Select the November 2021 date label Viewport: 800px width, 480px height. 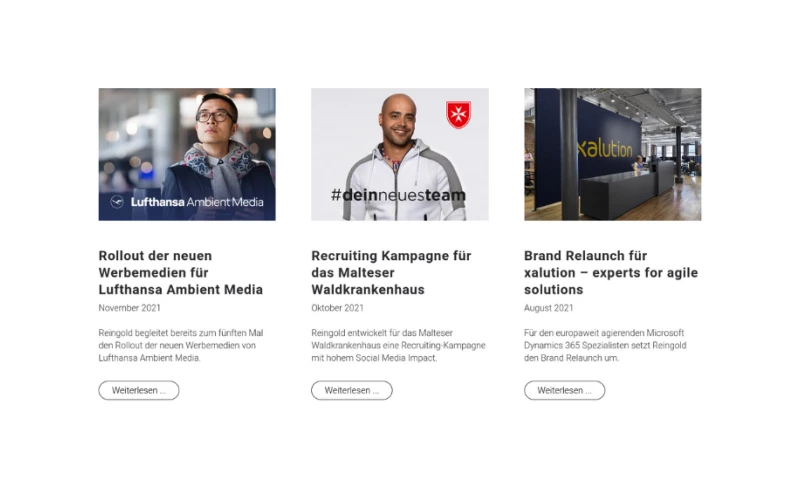(x=130, y=308)
